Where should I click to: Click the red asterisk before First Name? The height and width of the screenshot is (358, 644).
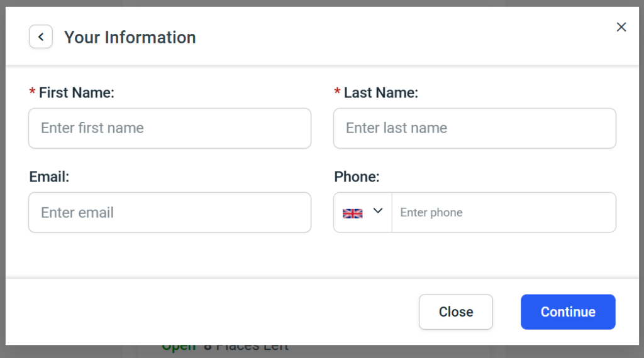[x=32, y=93]
